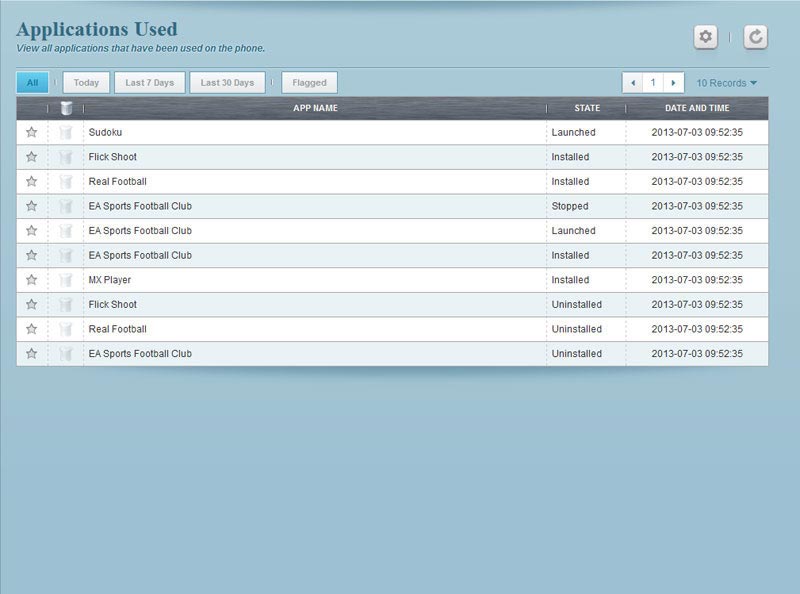Go to previous page arrow

point(632,83)
